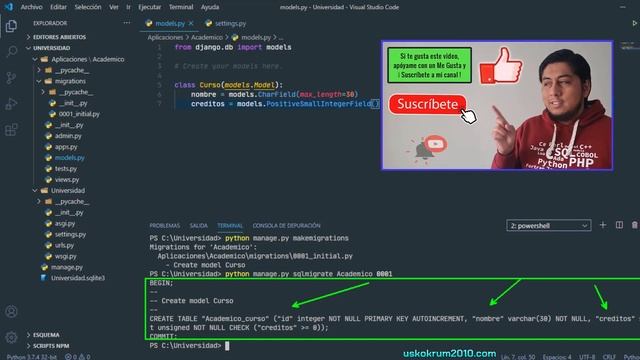The width and height of the screenshot is (640, 360).
Task: Expand the __pycache__ folder inside migrations
Action: 76,92
